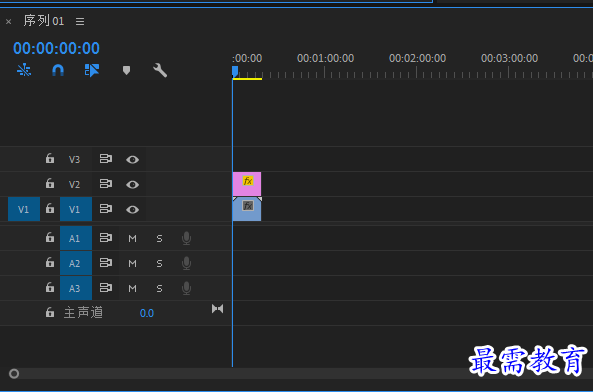Close the 序列01 sequence tab
The image size is (593, 392).
(8, 22)
